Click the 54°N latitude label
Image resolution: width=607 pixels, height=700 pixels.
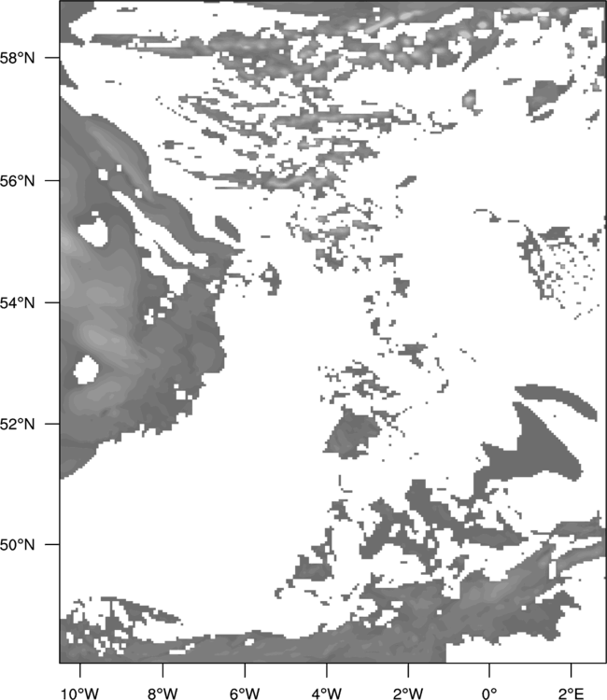(x=17, y=302)
